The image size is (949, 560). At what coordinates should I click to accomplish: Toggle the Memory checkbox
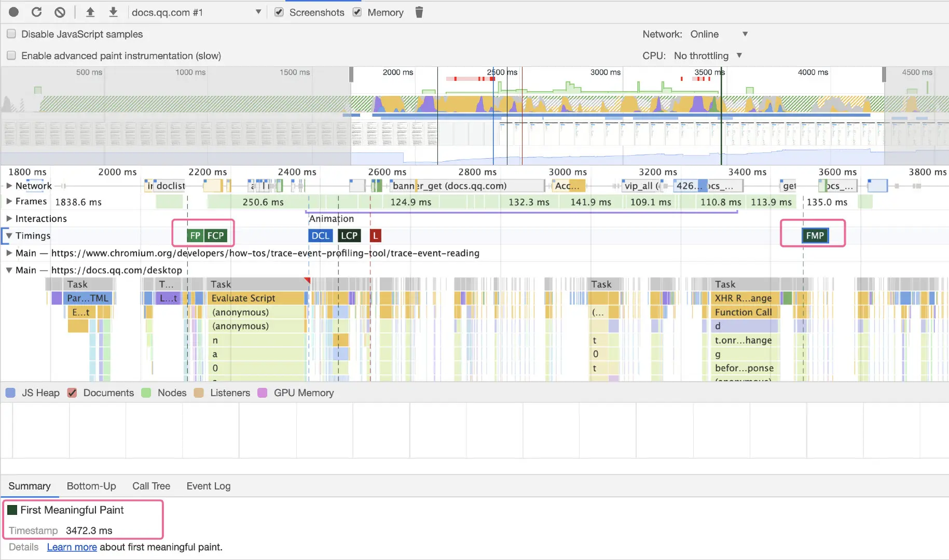coord(357,12)
